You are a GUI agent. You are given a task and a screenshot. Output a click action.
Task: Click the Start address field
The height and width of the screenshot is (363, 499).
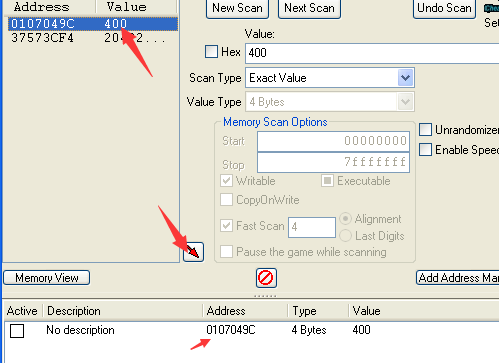[333, 141]
